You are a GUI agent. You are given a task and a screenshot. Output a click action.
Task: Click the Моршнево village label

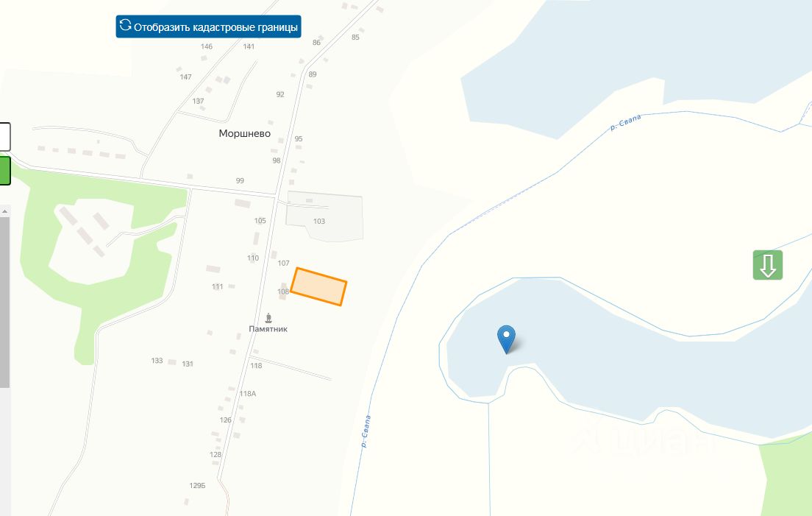click(x=244, y=134)
